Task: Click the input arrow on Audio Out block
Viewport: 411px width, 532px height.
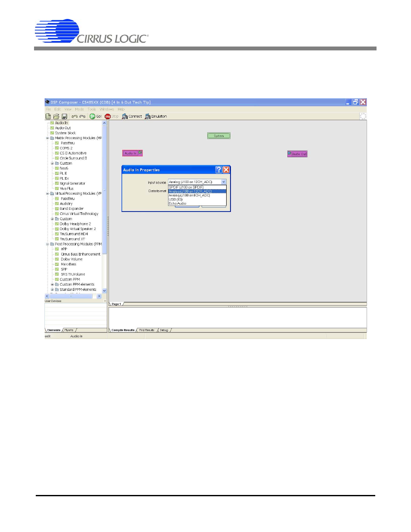Action: pyautogui.click(x=290, y=153)
